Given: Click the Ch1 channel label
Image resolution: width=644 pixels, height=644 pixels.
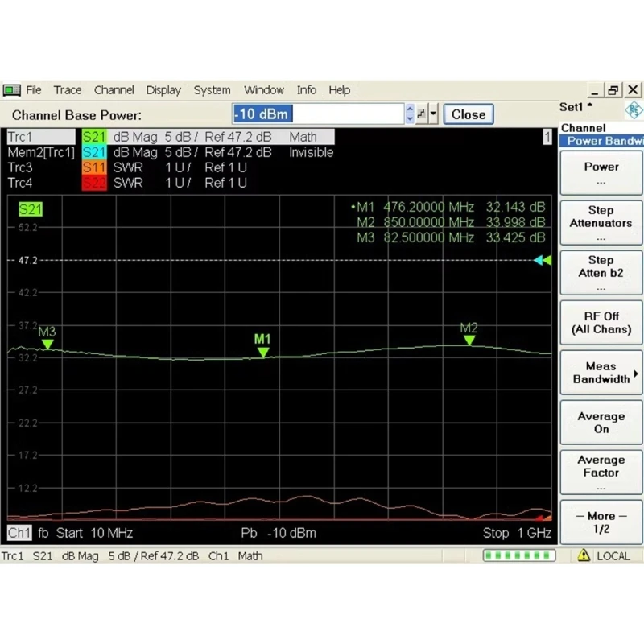Looking at the screenshot, I should 19,533.
